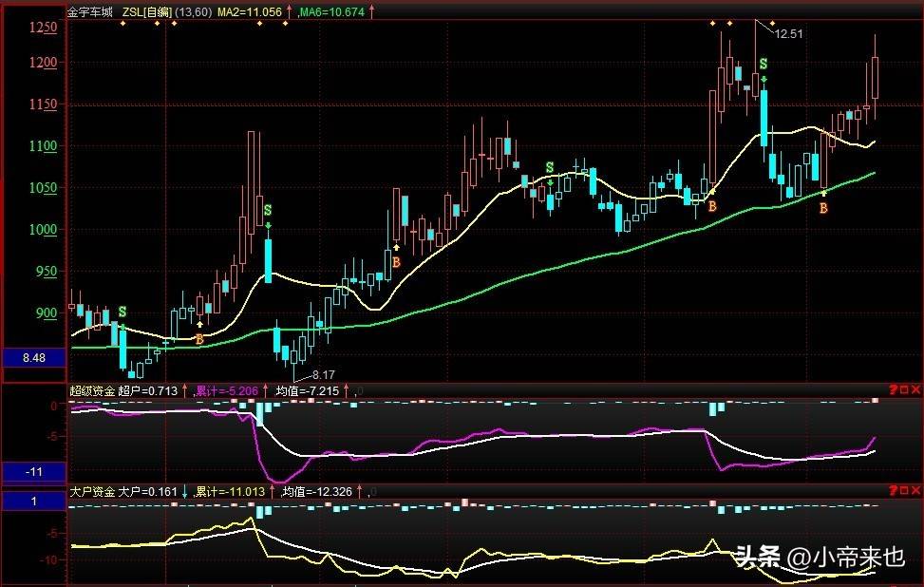Click the 0 axis label in 超级资金 panel
Screen dimensions: 924x587
coord(54,406)
